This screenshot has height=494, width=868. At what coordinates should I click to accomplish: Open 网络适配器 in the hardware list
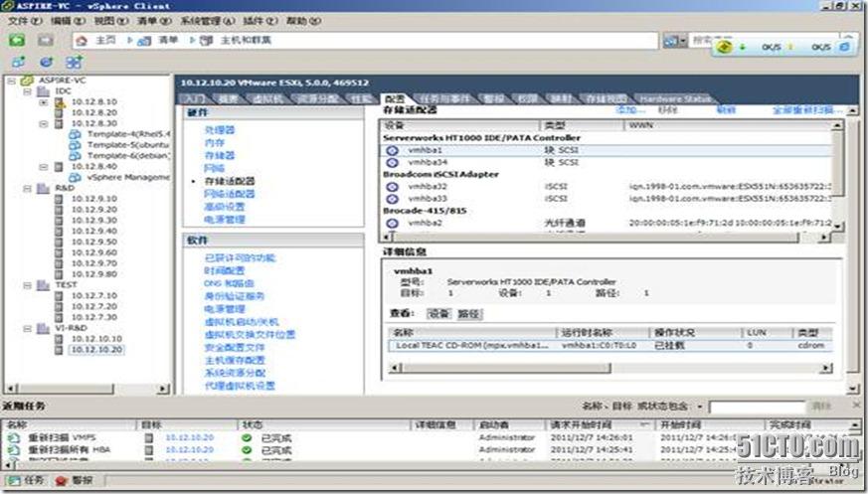pyautogui.click(x=230, y=194)
